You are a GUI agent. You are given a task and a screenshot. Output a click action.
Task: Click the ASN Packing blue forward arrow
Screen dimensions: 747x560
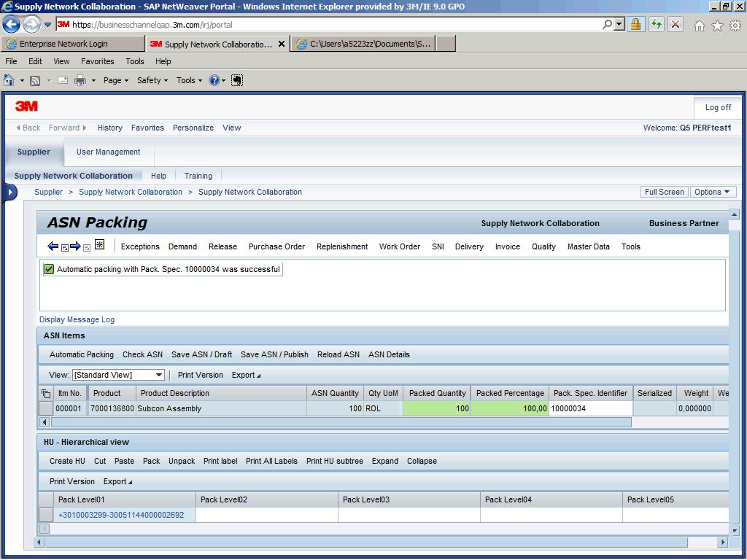click(x=75, y=246)
